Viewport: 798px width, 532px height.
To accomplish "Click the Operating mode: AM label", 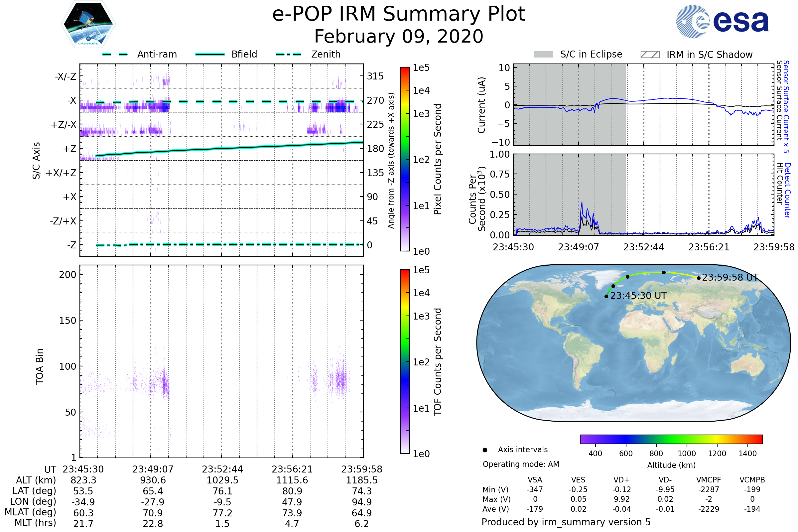I will 521,464.
